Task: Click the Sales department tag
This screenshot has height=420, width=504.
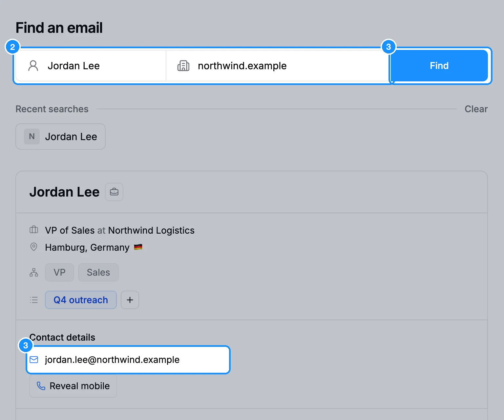Action: (x=98, y=272)
